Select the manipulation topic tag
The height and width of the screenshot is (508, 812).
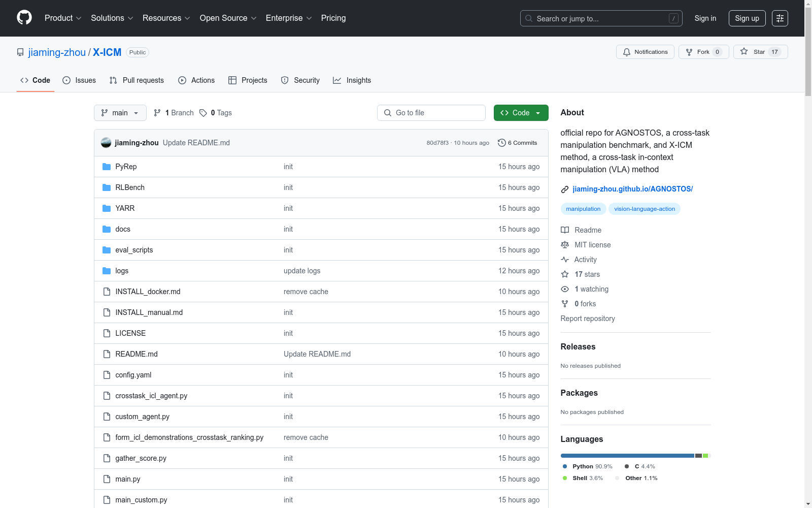click(x=583, y=209)
